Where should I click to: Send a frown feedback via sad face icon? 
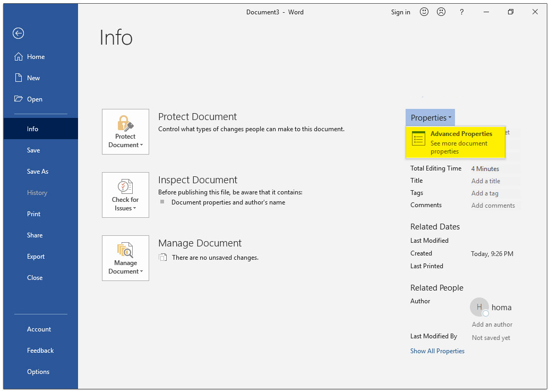(x=441, y=12)
